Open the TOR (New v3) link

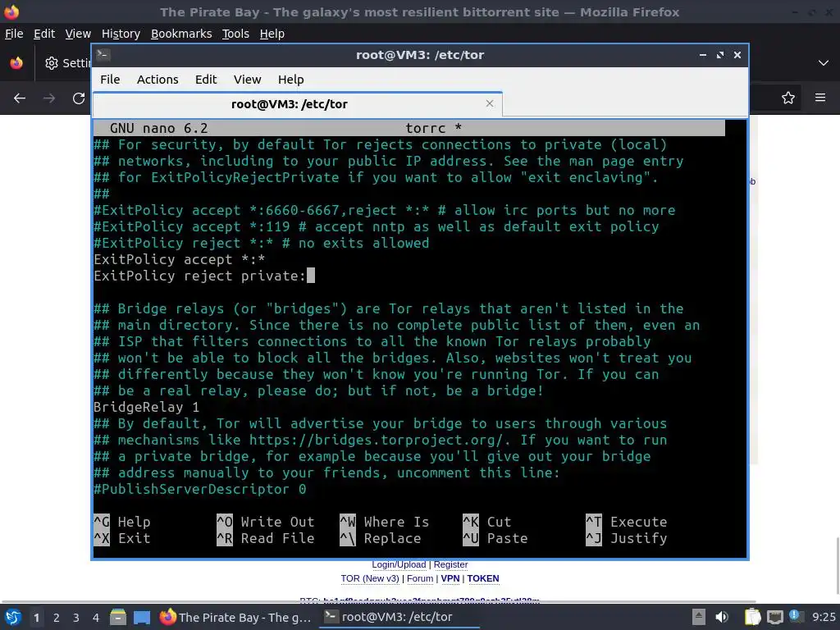pos(370,578)
